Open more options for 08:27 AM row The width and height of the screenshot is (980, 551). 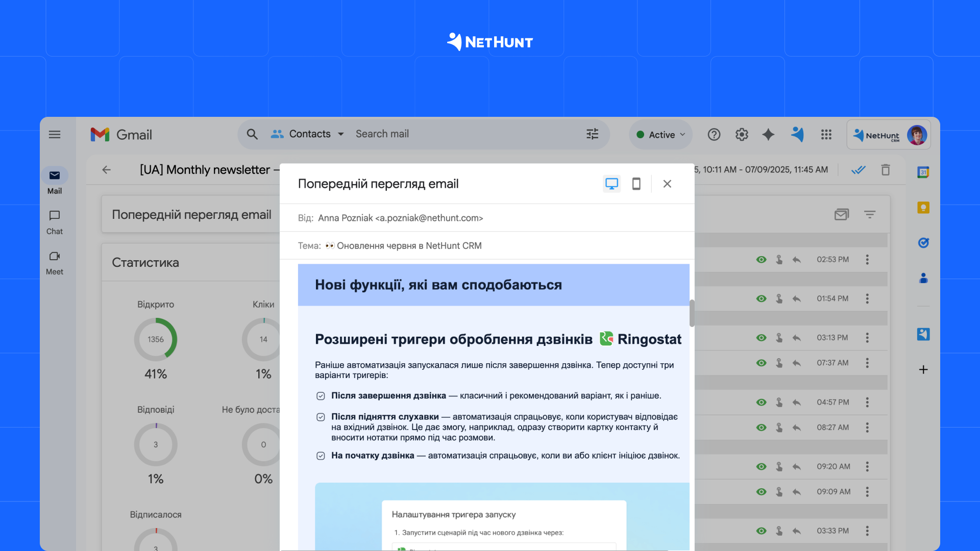click(867, 428)
